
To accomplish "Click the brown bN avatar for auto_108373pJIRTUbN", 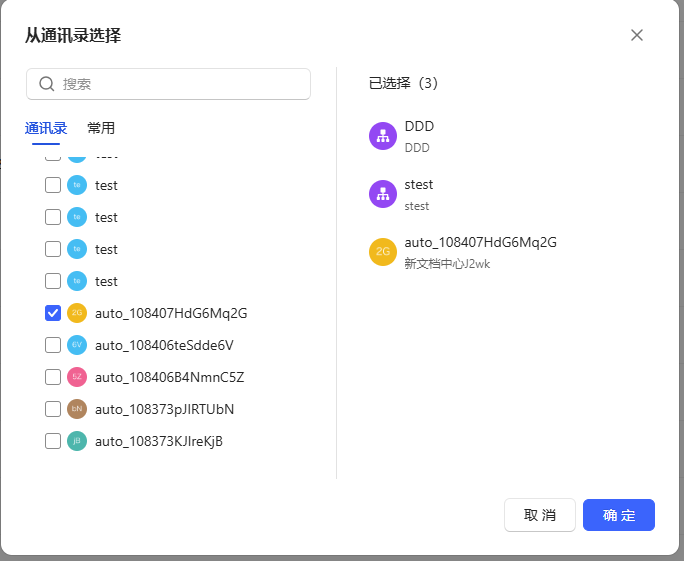I will (77, 409).
